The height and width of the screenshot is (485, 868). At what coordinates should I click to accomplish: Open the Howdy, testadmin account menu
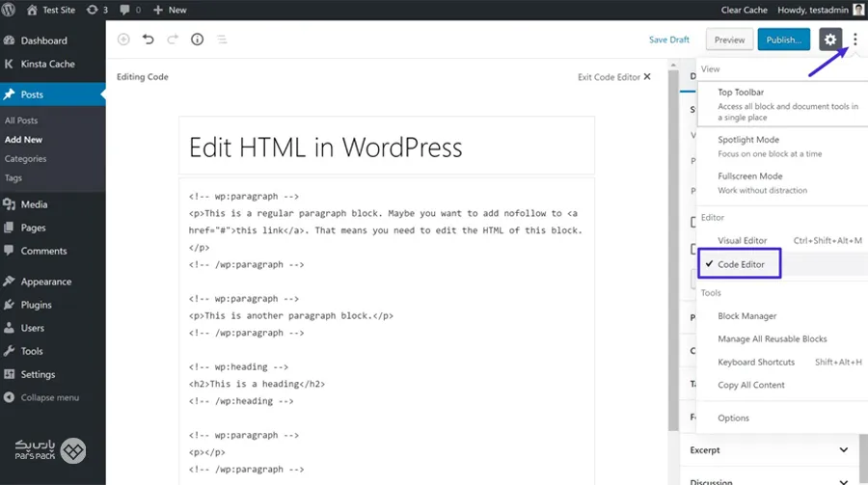tap(820, 10)
